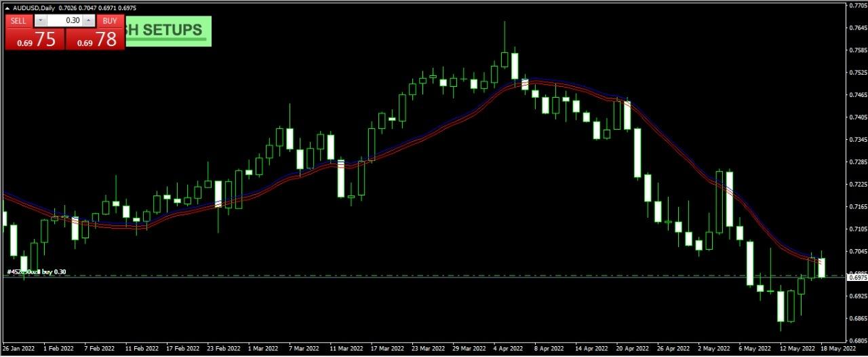Decrease lot size with down arrow
This screenshot has height=357, width=868.
(x=39, y=21)
